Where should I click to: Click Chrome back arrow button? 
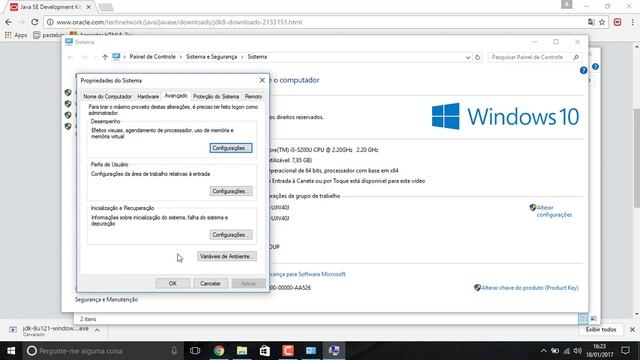(9, 22)
